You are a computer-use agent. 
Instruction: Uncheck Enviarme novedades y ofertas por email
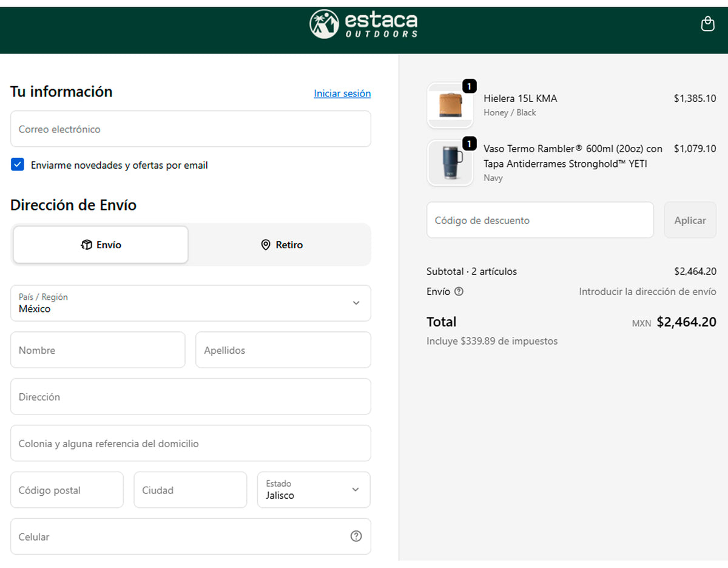pos(18,164)
